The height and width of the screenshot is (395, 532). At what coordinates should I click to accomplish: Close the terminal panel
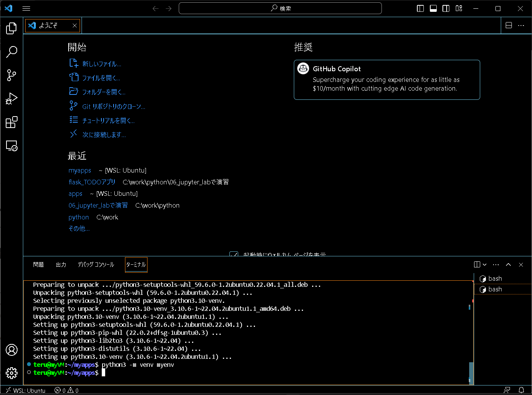[x=521, y=264]
